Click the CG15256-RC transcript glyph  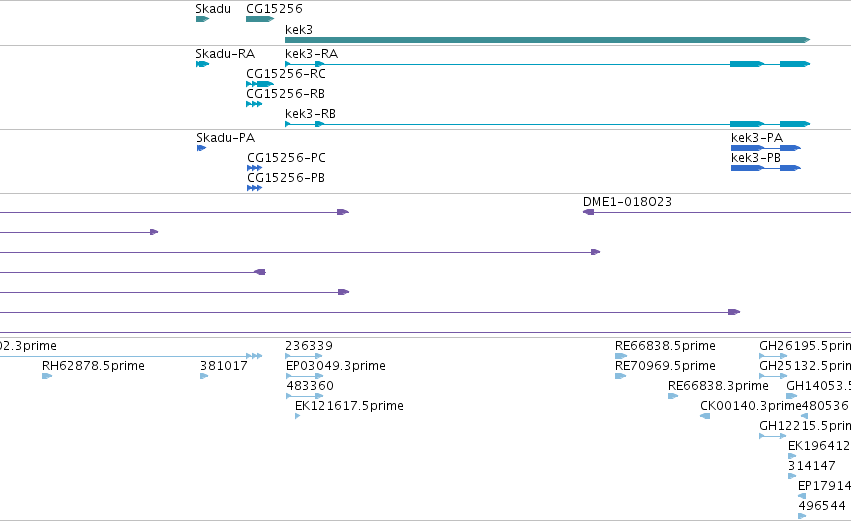(x=260, y=84)
